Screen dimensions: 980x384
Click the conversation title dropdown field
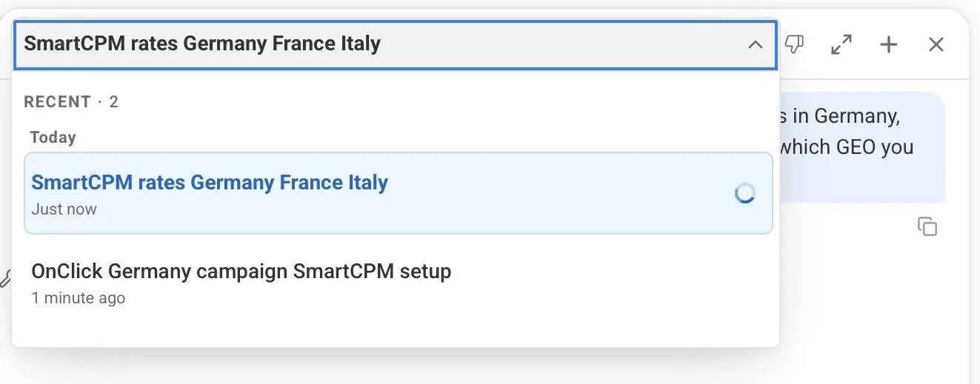pos(395,44)
